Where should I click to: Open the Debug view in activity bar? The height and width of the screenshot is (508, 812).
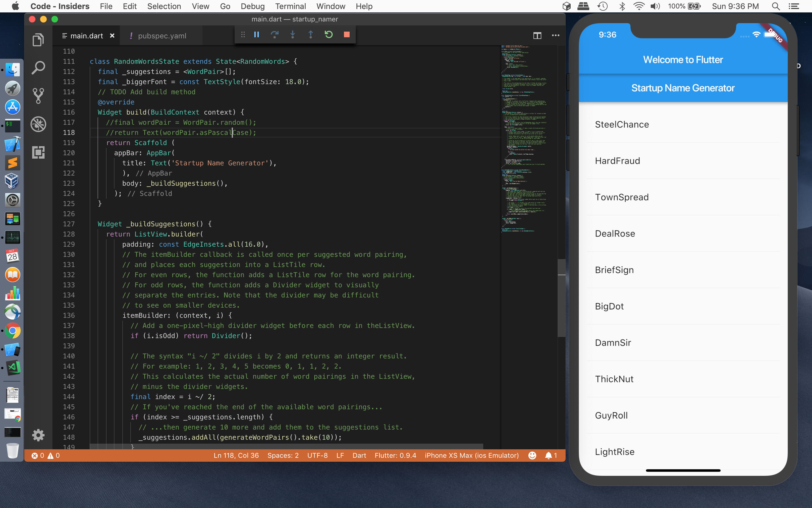38,124
